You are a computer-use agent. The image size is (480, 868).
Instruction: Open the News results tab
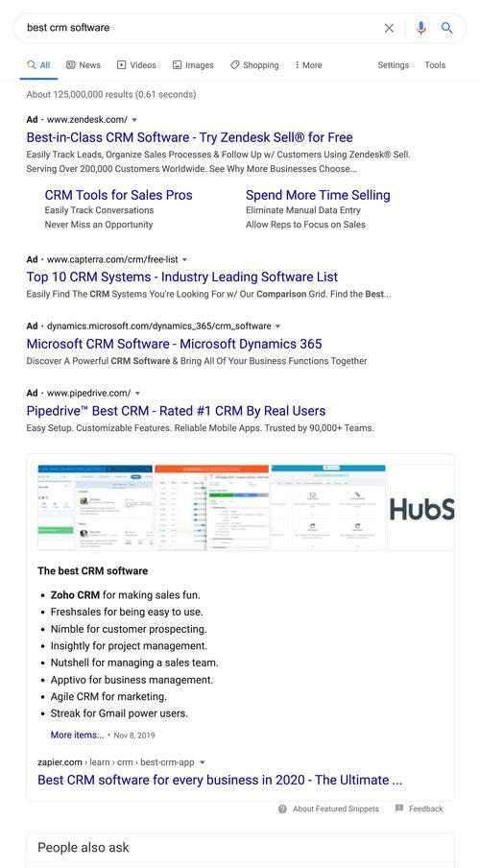84,64
